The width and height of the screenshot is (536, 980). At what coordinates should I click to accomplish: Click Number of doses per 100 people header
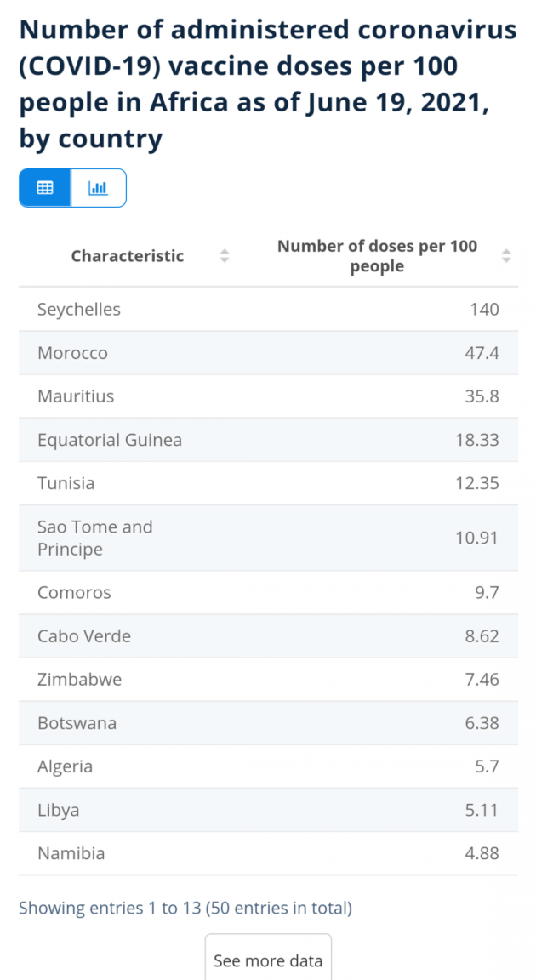pyautogui.click(x=377, y=255)
